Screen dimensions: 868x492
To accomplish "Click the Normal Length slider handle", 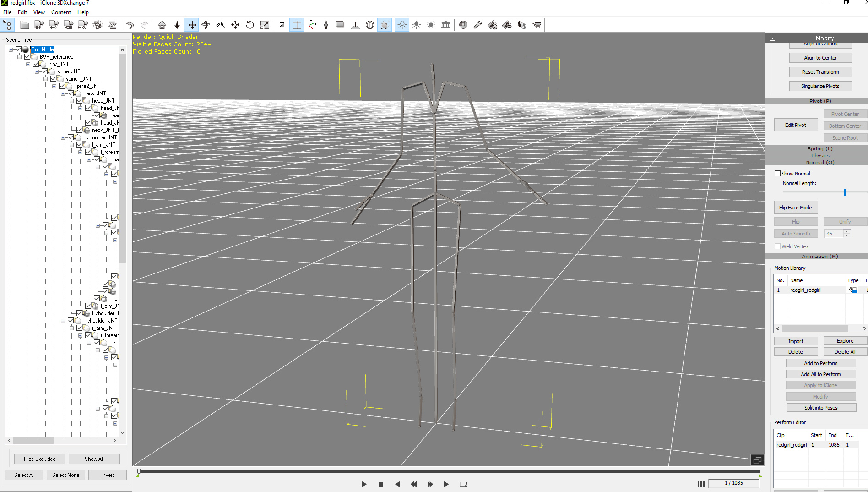I will pos(845,192).
